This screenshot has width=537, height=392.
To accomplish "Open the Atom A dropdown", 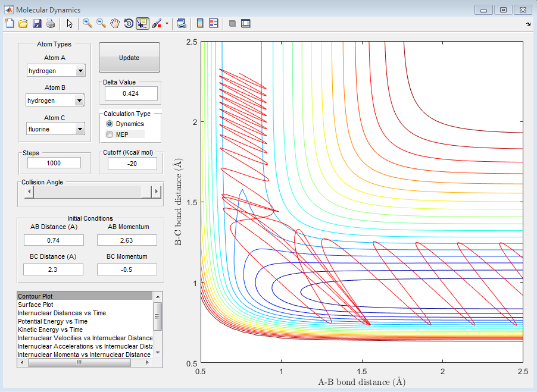I will click(x=80, y=71).
